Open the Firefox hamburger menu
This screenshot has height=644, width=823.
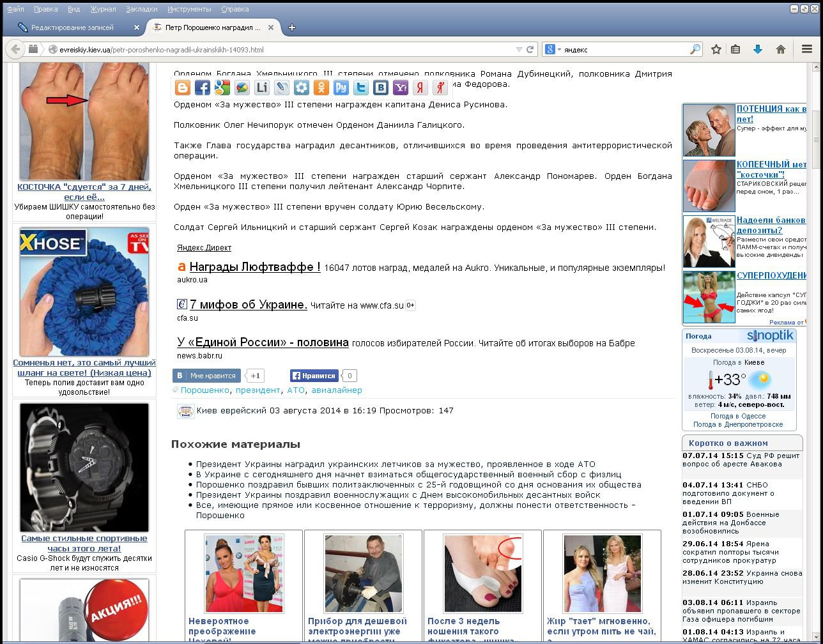(x=807, y=49)
